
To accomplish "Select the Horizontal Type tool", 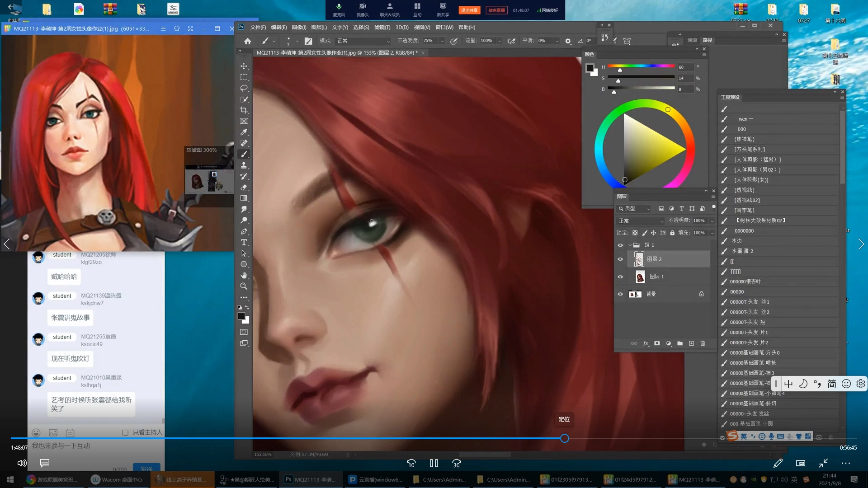I will point(244,243).
